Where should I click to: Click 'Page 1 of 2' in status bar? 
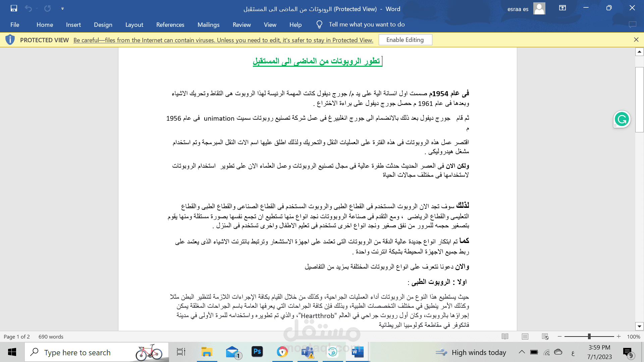pos(17,337)
